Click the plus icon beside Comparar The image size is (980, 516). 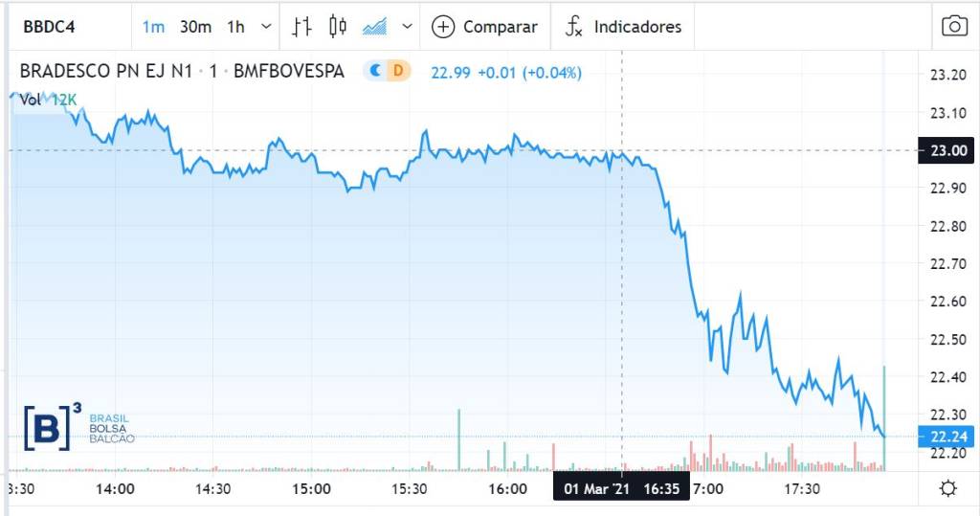[443, 27]
